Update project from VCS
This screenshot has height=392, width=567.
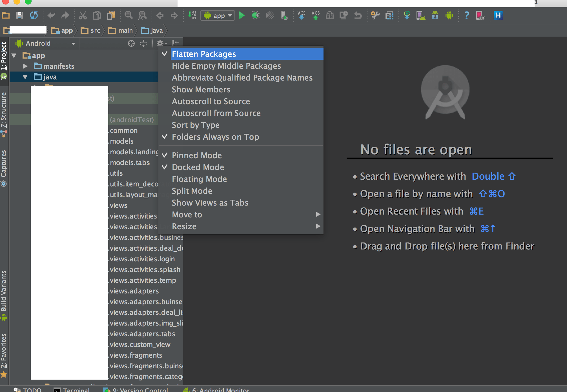click(x=302, y=15)
